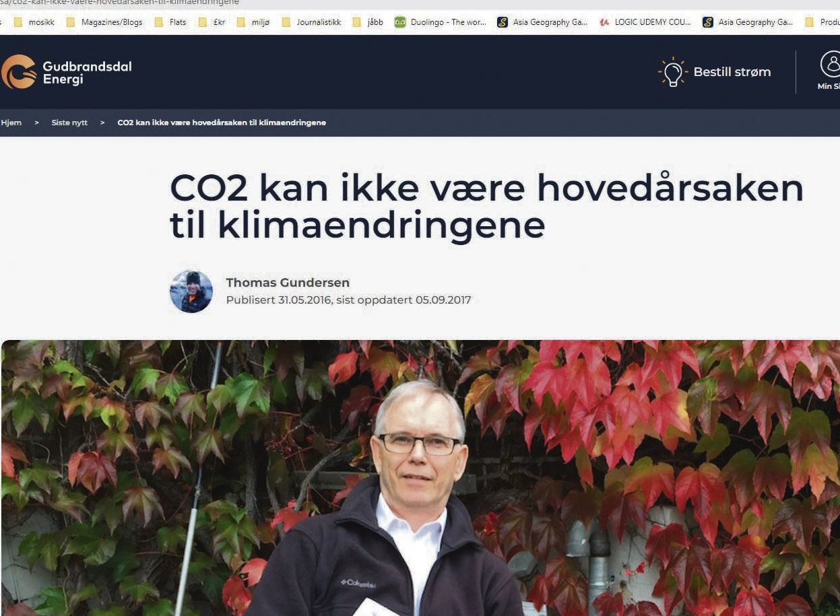Viewport: 840px width, 616px height.
Task: Open the jåbb bookmark folder
Action: click(x=368, y=22)
